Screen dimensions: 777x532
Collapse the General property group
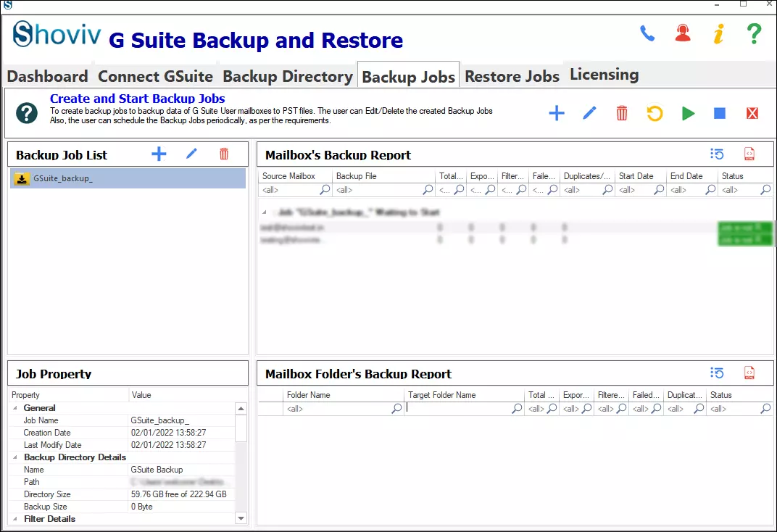pyautogui.click(x=15, y=407)
